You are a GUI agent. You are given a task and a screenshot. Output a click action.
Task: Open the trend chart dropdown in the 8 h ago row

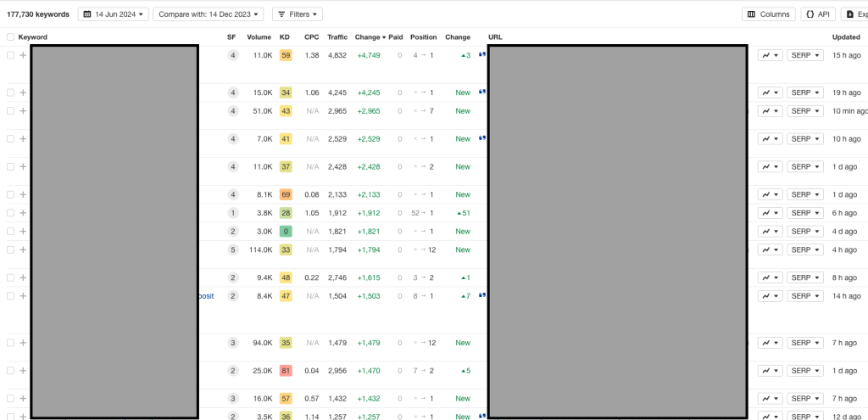click(770, 277)
